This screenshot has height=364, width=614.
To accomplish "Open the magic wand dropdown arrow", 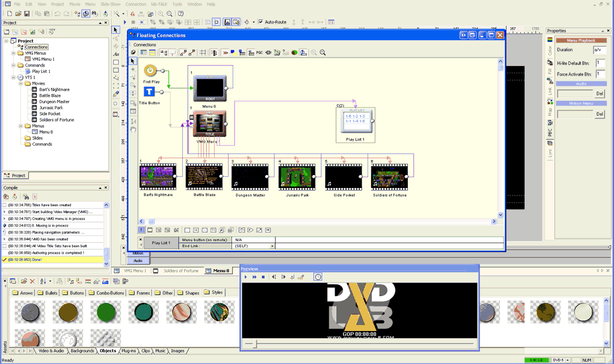I will click(123, 14).
